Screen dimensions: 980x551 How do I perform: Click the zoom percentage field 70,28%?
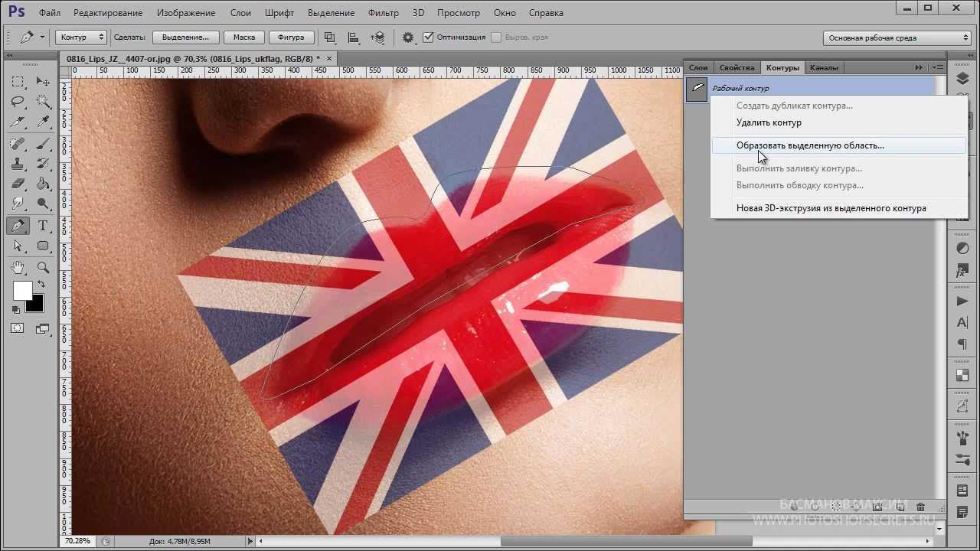point(77,541)
